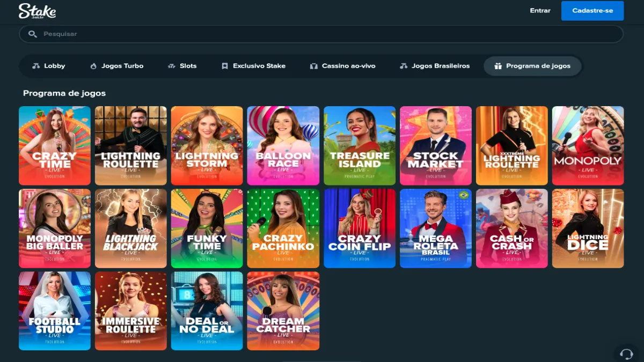
Task: Click the Lobby tab icon
Action: [x=36, y=66]
